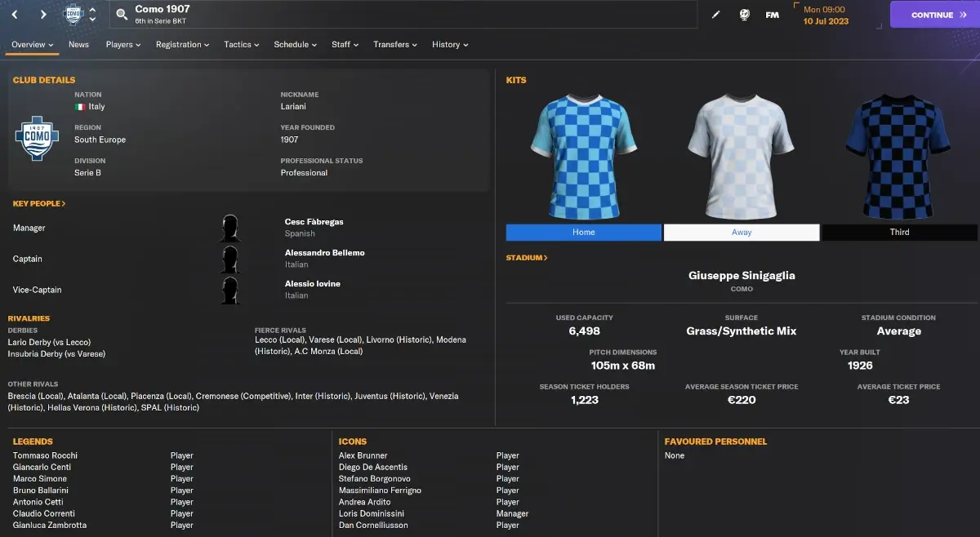Open Alessandro Bellemo captain profile
980x537 pixels.
(x=325, y=253)
